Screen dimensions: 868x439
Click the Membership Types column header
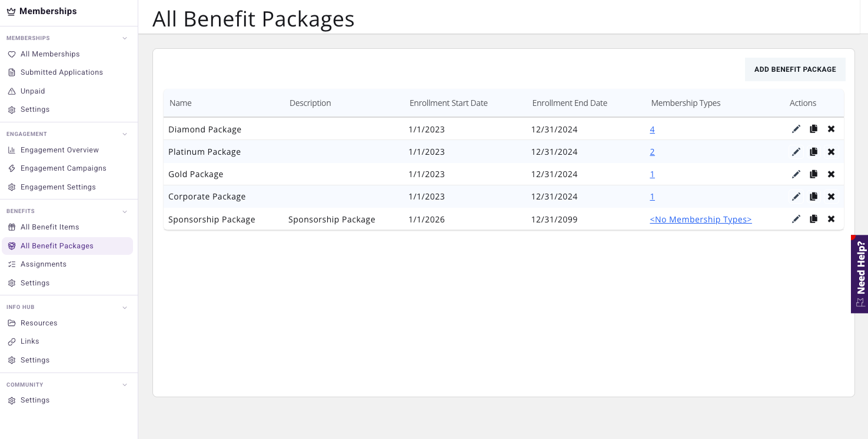click(686, 103)
